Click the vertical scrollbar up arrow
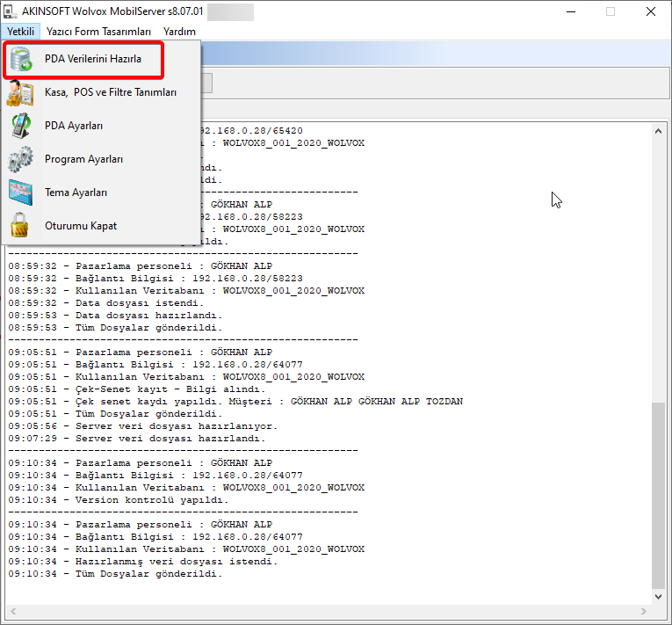This screenshot has height=625, width=672. pyautogui.click(x=658, y=131)
